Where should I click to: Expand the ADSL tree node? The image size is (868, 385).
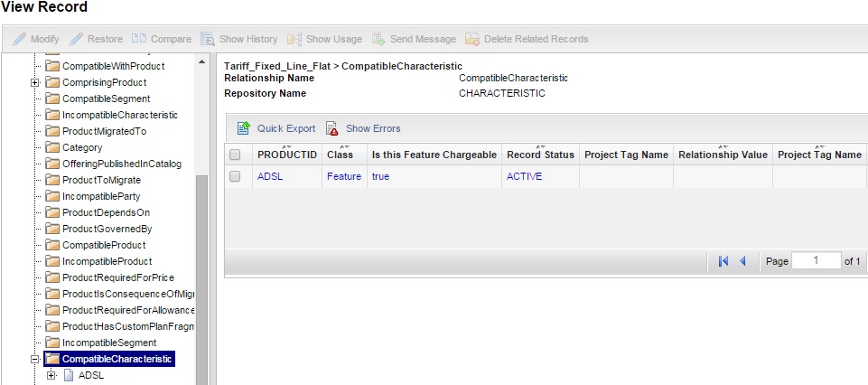pos(52,375)
